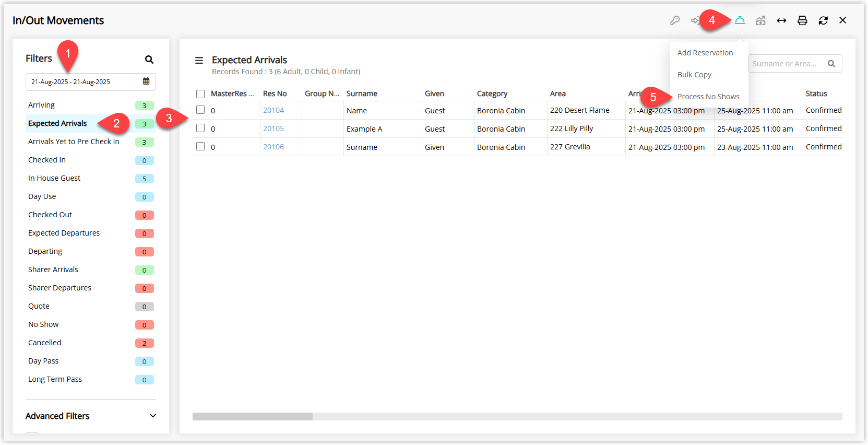Choose Bulk Copy from the dropdown menu

point(694,75)
